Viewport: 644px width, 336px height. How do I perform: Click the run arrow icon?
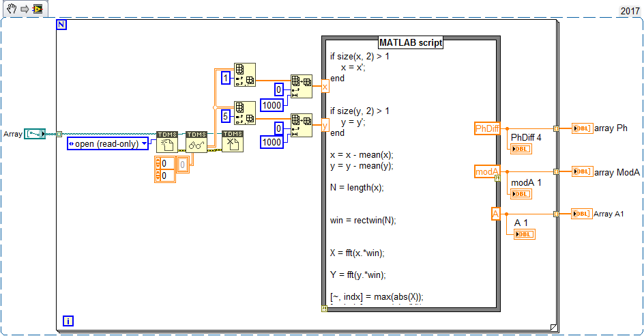23,9
